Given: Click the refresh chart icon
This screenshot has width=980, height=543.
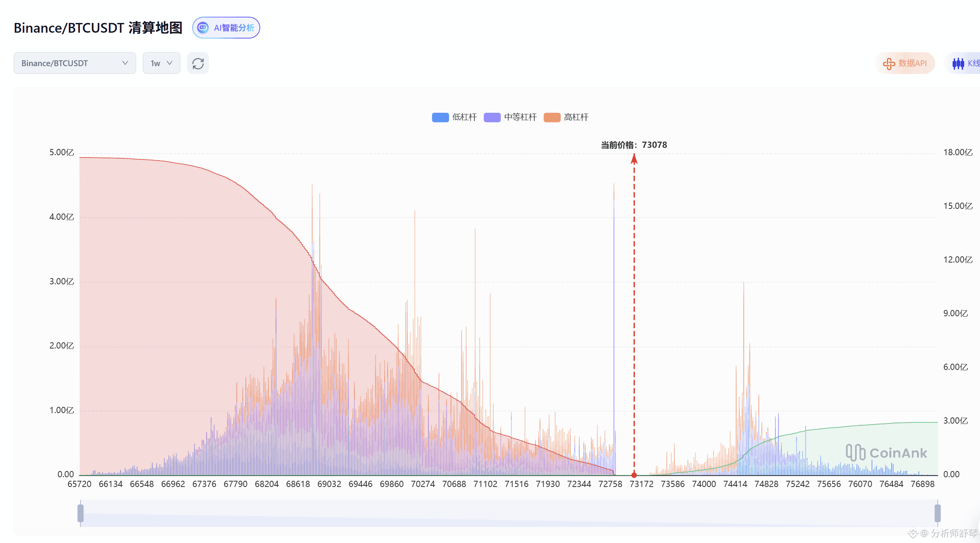Looking at the screenshot, I should [198, 63].
